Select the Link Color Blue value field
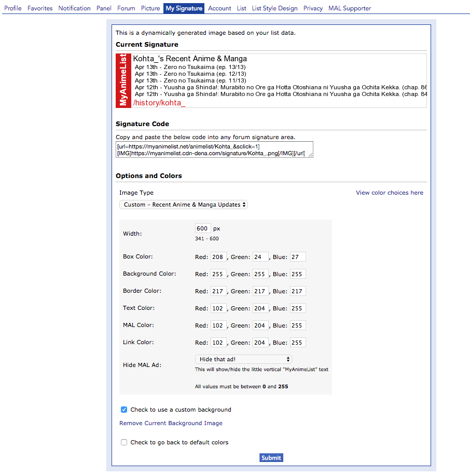Viewport: 470px width, 476px height. point(298,343)
